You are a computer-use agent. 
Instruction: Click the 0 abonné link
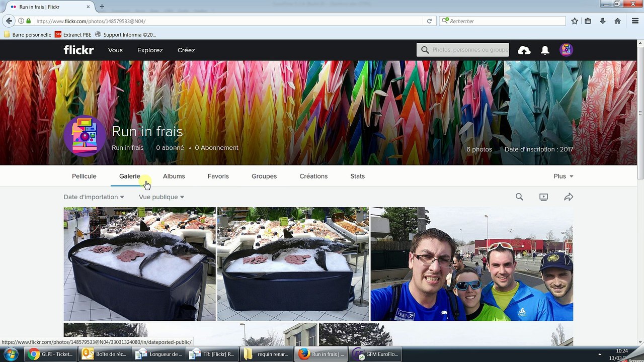tap(170, 148)
